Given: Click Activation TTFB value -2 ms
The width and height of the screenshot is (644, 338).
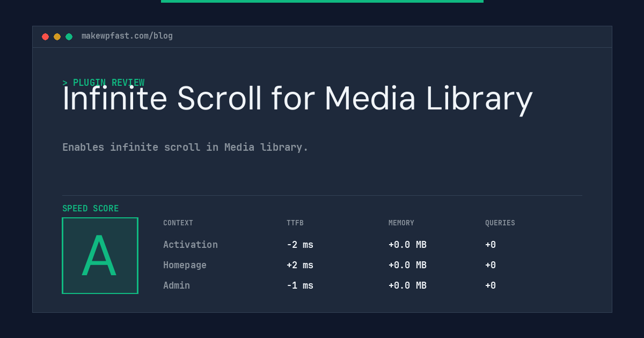Looking at the screenshot, I should click(300, 245).
